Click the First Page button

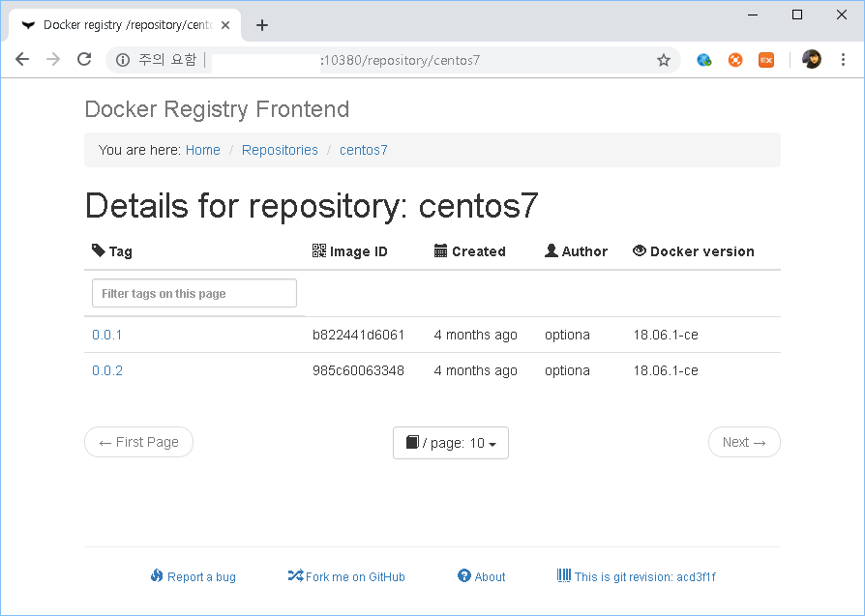pos(138,442)
